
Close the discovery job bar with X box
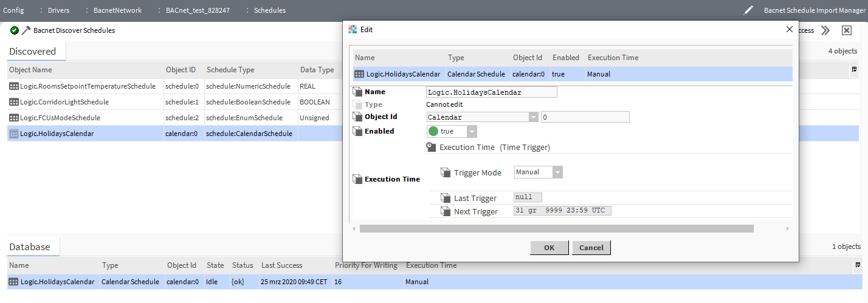coord(846,30)
